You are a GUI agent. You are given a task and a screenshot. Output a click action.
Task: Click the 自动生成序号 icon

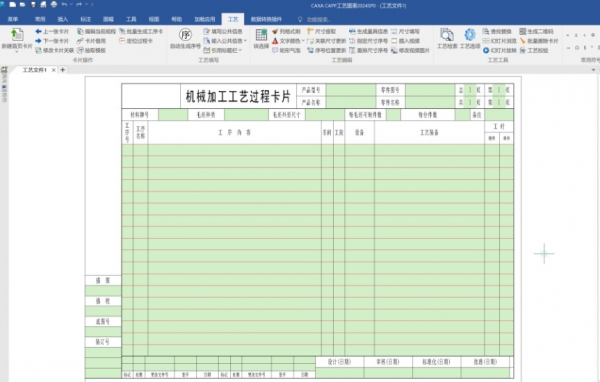[x=186, y=35]
